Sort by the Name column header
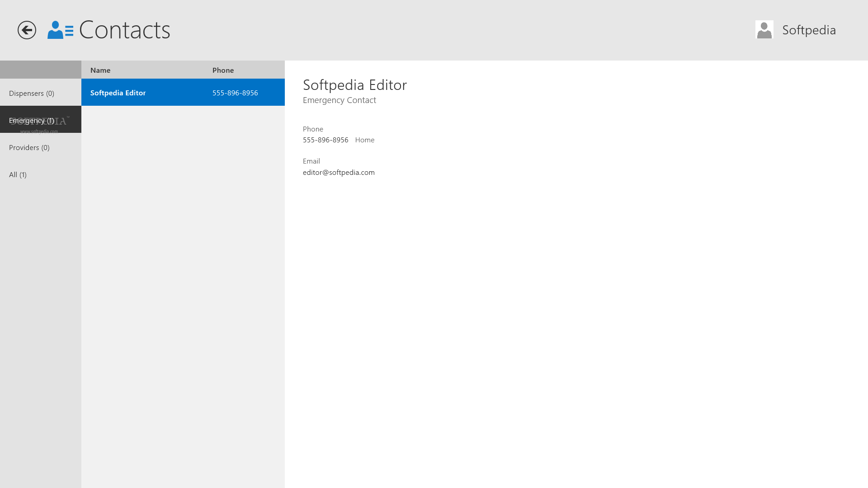The height and width of the screenshot is (488, 868). pos(100,70)
